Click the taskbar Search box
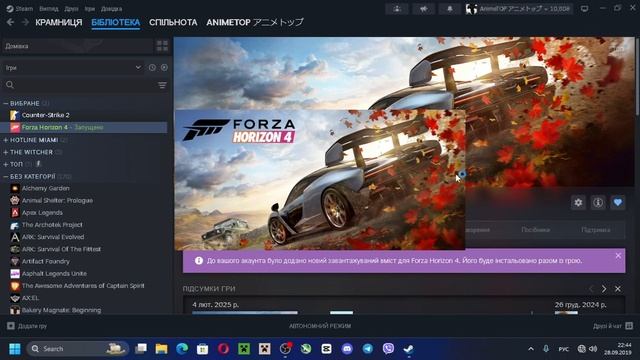The width and height of the screenshot is (640, 360). tap(78, 349)
